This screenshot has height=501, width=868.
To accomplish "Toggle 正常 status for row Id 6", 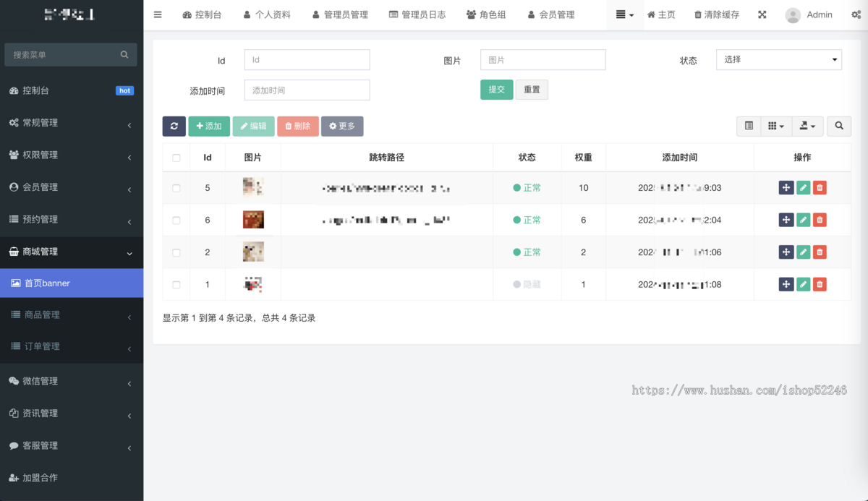I will coord(527,220).
